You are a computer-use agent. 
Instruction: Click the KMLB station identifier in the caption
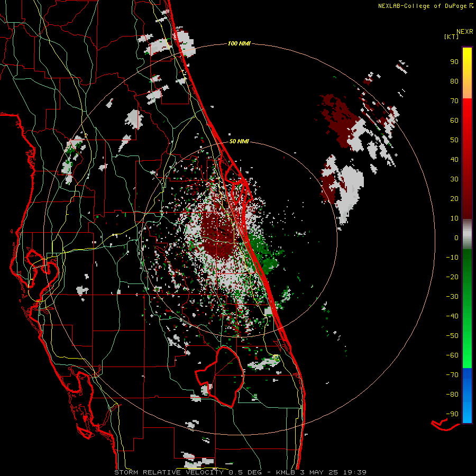(x=286, y=472)
